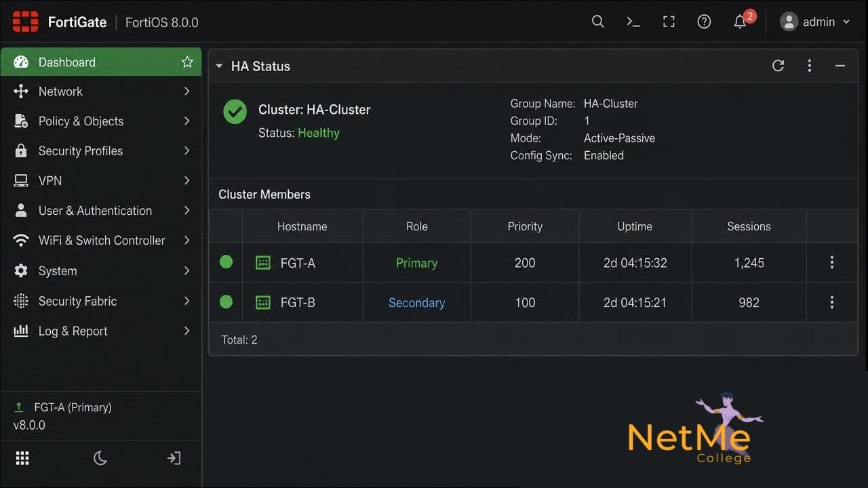
Task: Minimize the HA Status widget
Action: [x=840, y=66]
